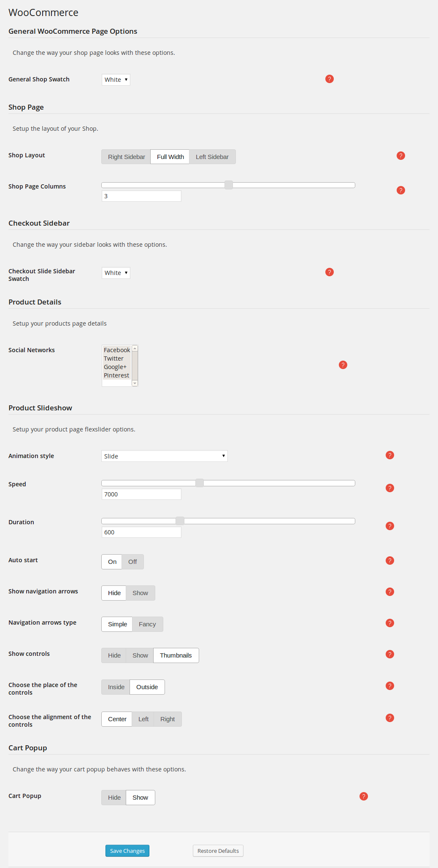Set navigation arrows to Hide
The width and height of the screenshot is (438, 868).
point(114,593)
